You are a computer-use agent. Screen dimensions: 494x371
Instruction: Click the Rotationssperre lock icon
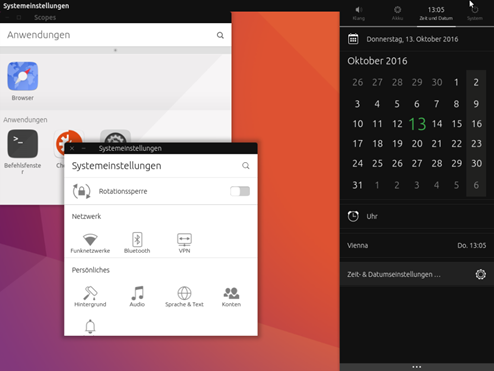(x=81, y=191)
